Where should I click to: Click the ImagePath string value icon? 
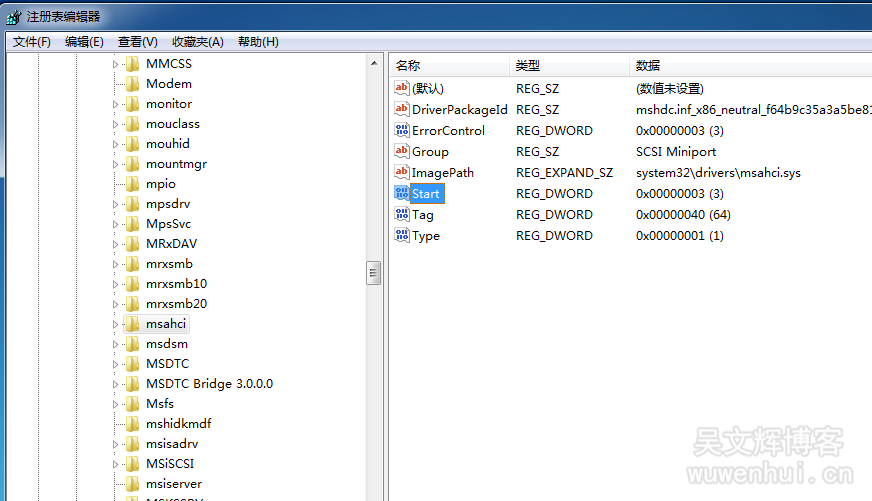[402, 173]
